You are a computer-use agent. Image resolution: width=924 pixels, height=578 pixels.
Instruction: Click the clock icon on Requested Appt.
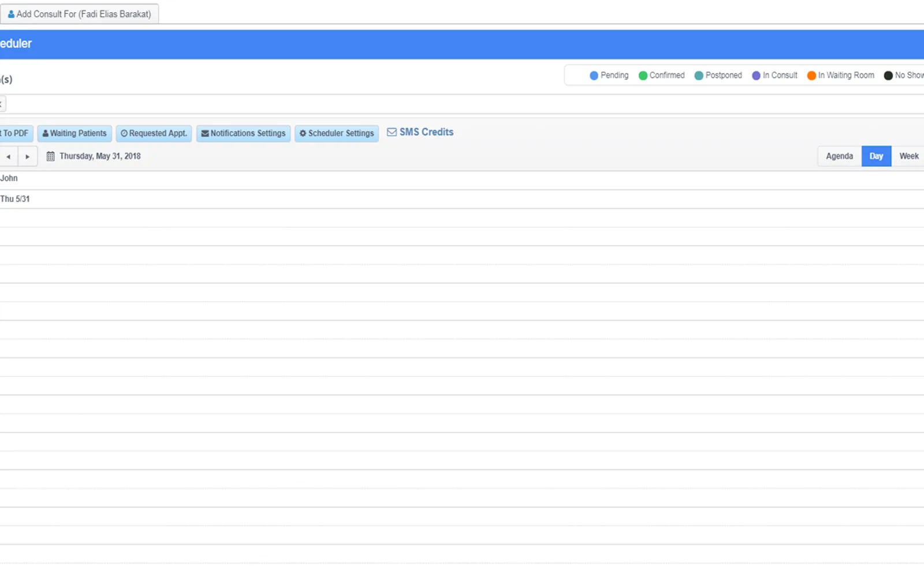tap(124, 134)
